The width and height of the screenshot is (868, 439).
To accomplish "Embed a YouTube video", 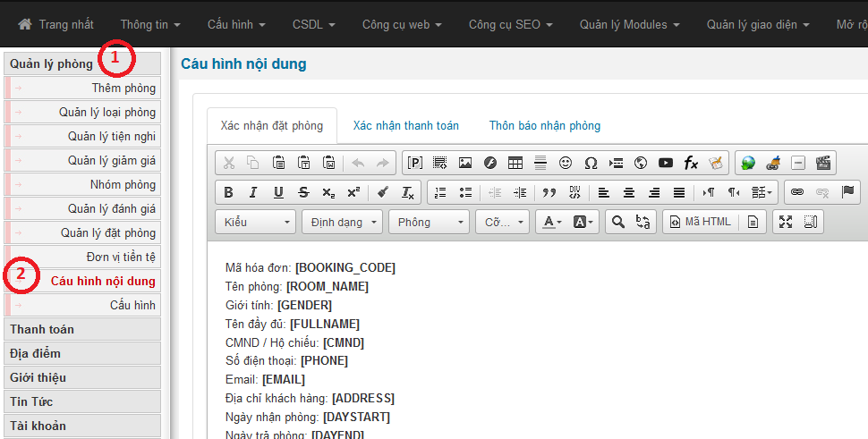I will (666, 163).
